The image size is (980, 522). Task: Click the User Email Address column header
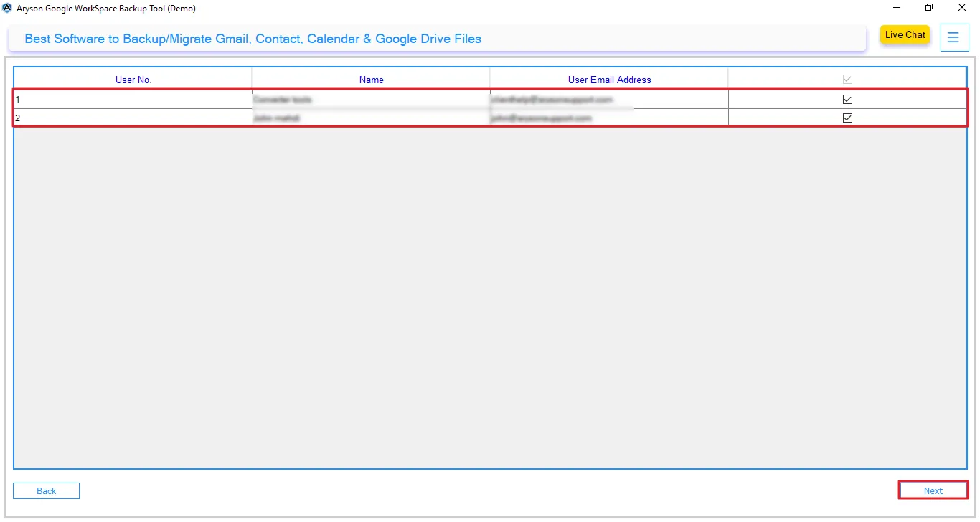tap(609, 80)
